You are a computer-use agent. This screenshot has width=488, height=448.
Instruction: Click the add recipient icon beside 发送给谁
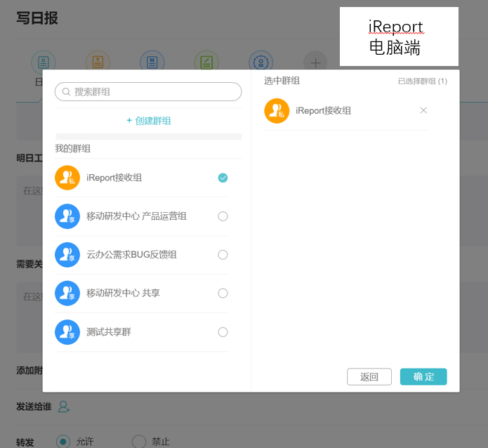coord(64,407)
